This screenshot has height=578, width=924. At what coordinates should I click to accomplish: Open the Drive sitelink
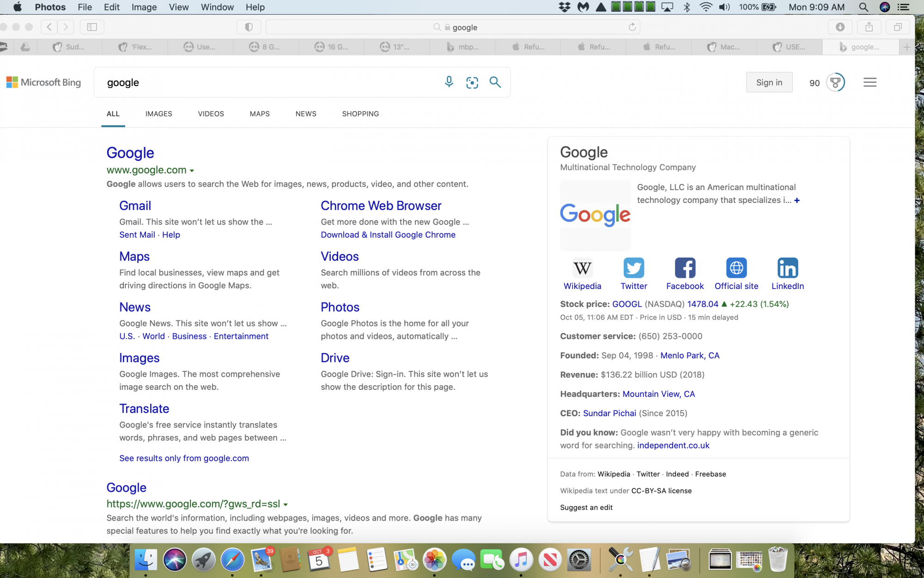[x=335, y=357]
